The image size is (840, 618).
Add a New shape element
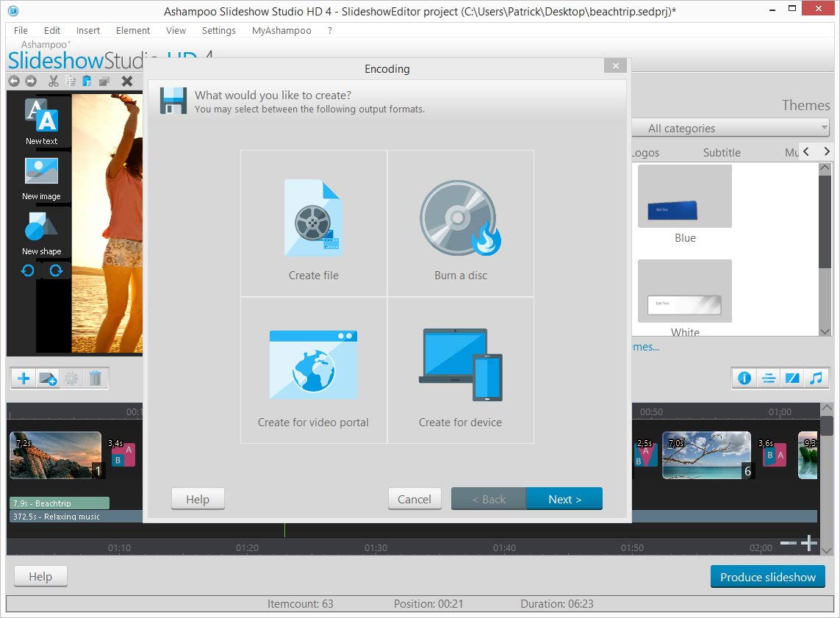point(41,233)
